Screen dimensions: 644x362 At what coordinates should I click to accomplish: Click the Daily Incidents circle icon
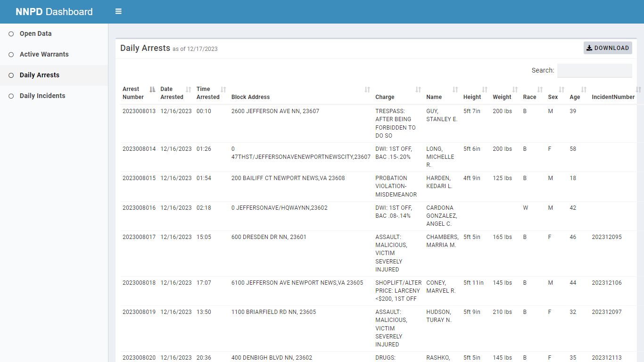(11, 96)
